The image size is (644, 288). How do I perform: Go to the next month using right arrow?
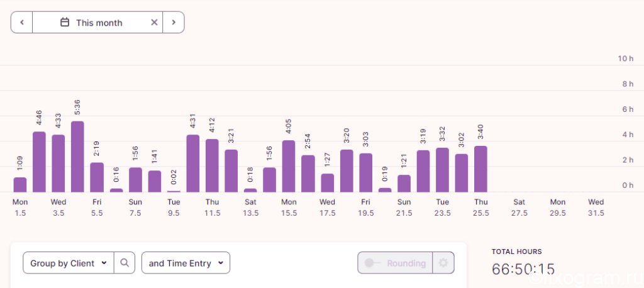(174, 22)
